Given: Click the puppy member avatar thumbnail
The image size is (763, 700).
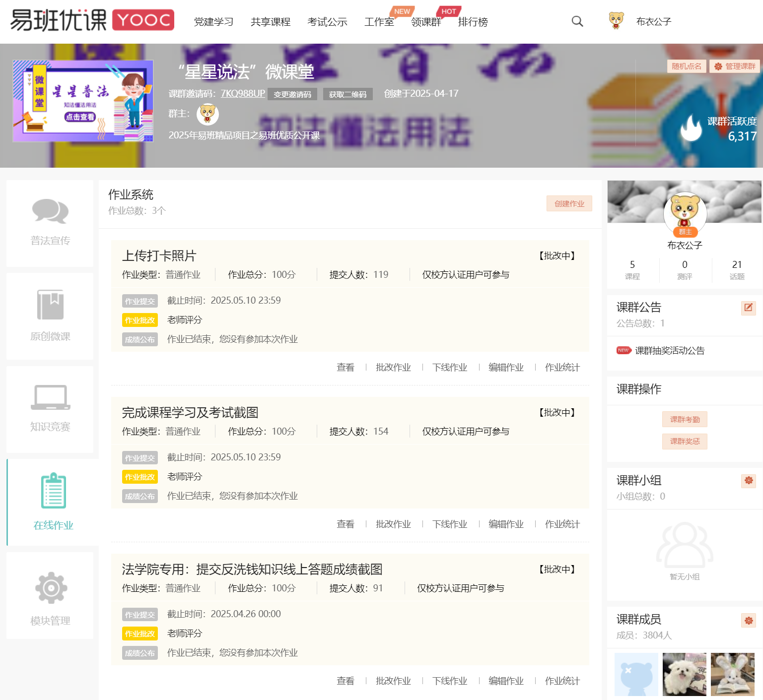Looking at the screenshot, I should tap(685, 674).
